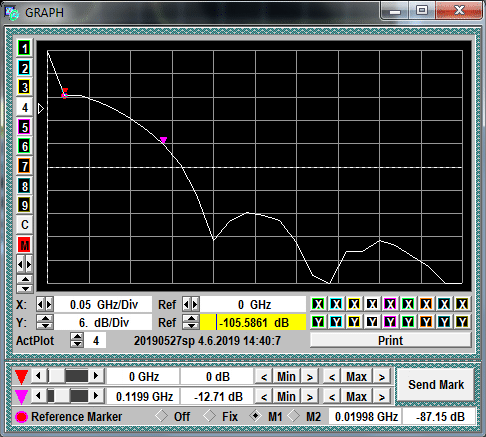Image resolution: width=486 pixels, height=437 pixels.
Task: Select plot 5 button
Action: click(24, 127)
